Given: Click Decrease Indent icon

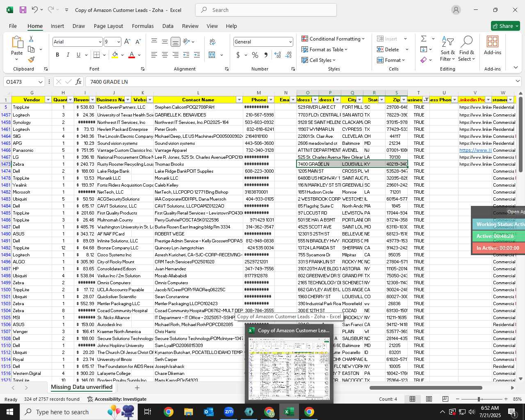Looking at the screenshot, I should 186,55.
